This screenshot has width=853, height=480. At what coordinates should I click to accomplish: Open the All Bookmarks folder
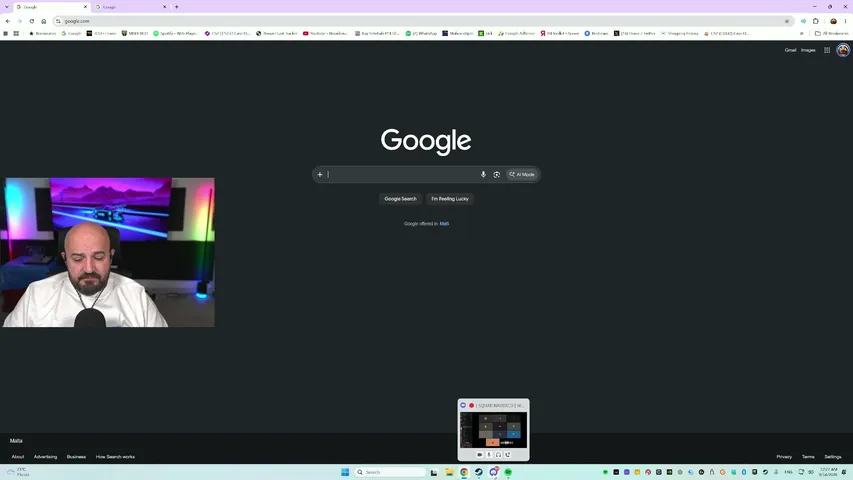[831, 33]
